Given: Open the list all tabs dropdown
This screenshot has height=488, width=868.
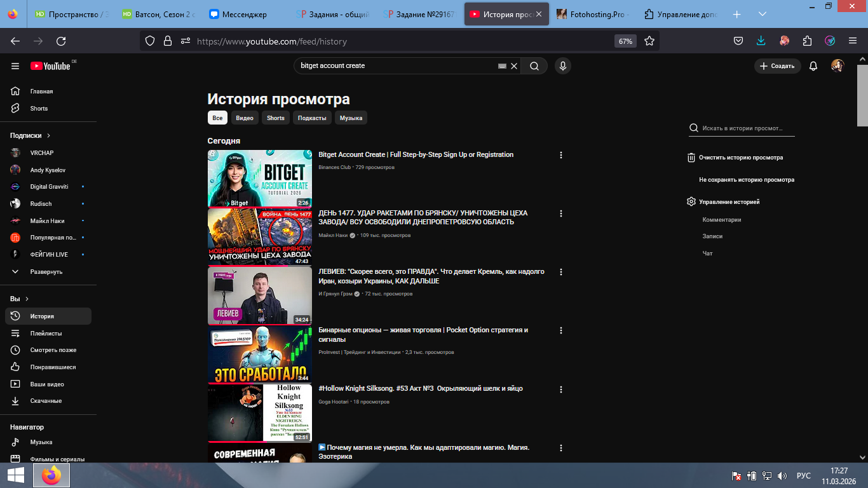Looking at the screenshot, I should (762, 14).
